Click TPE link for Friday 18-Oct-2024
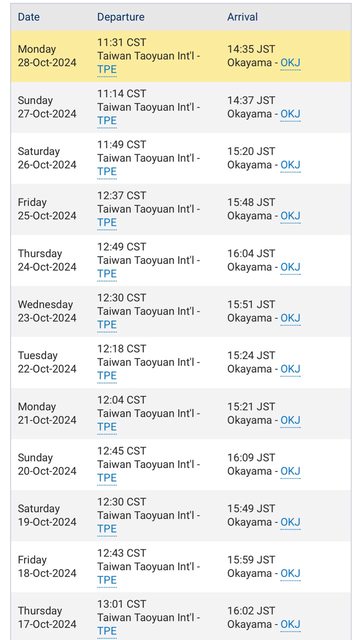The image size is (362, 640). (x=107, y=580)
